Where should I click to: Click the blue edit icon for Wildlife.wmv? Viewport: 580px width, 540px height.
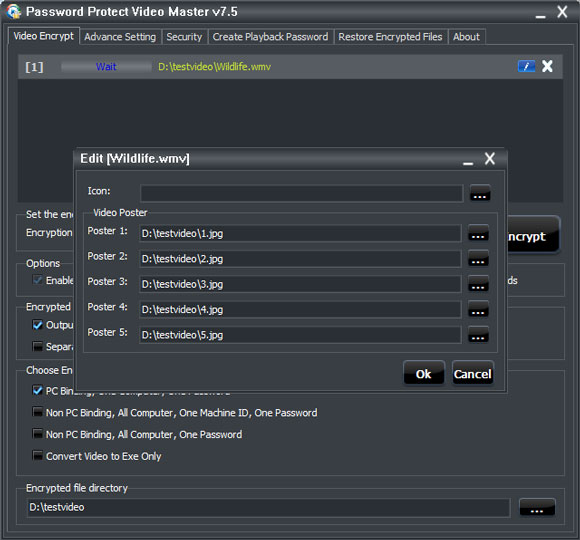tap(526, 67)
